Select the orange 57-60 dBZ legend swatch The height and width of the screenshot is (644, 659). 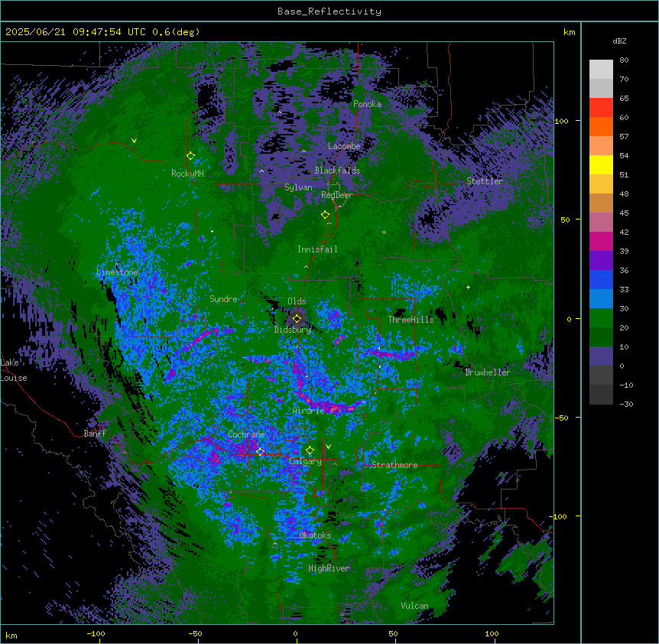pos(601,127)
